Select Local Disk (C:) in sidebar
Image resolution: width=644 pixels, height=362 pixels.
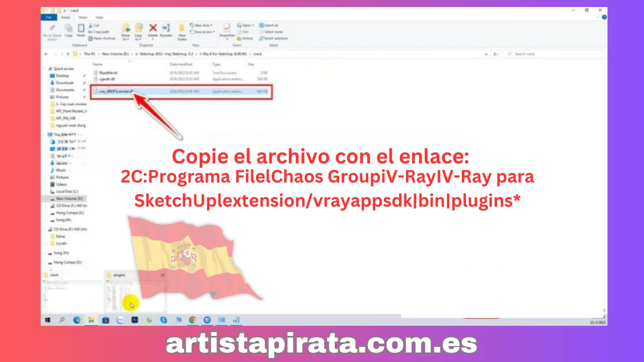click(65, 192)
